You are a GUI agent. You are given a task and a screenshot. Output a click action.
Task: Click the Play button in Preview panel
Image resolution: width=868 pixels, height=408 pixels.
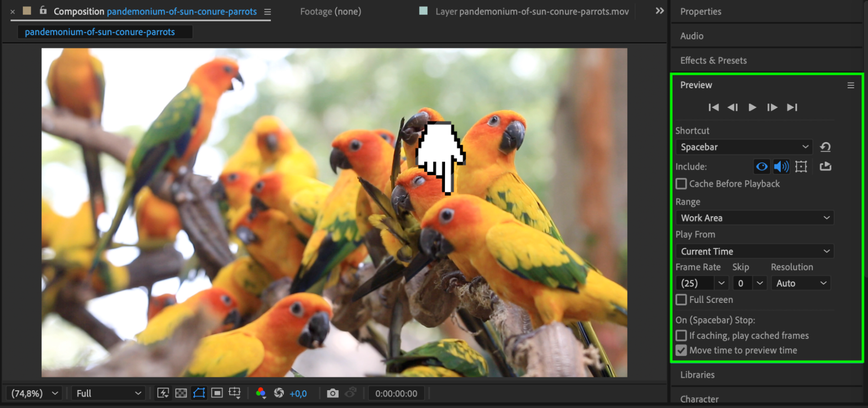click(x=752, y=107)
